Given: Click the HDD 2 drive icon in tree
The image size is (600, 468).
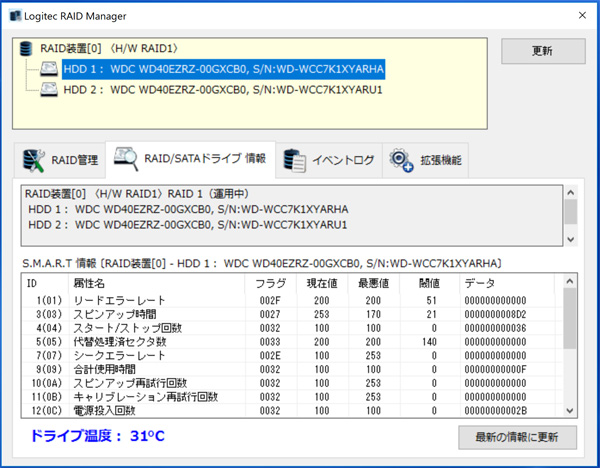Looking at the screenshot, I should point(49,90).
